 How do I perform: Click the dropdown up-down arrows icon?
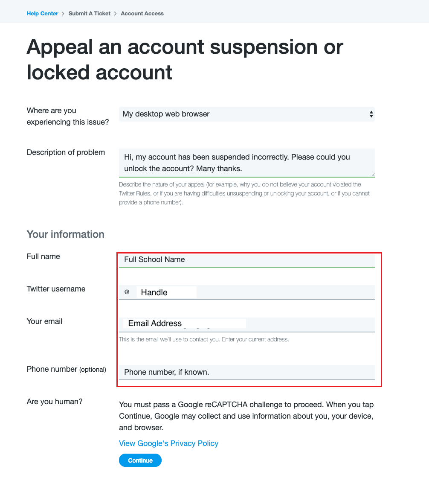coord(371,114)
